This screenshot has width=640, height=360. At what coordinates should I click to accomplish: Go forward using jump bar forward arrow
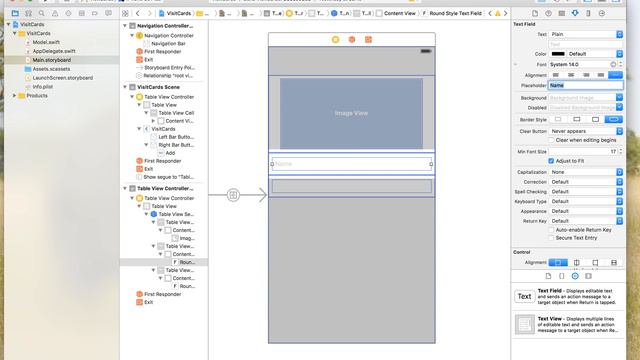[149, 13]
